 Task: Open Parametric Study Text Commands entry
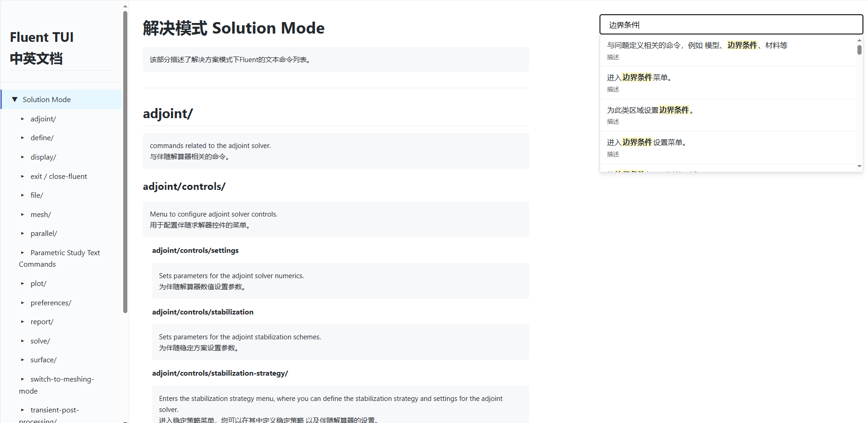click(59, 258)
